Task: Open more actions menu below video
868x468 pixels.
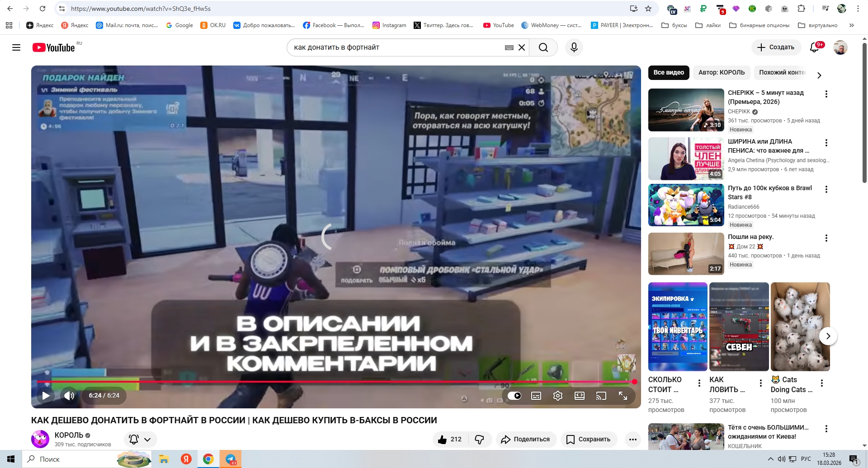Action: click(x=633, y=440)
